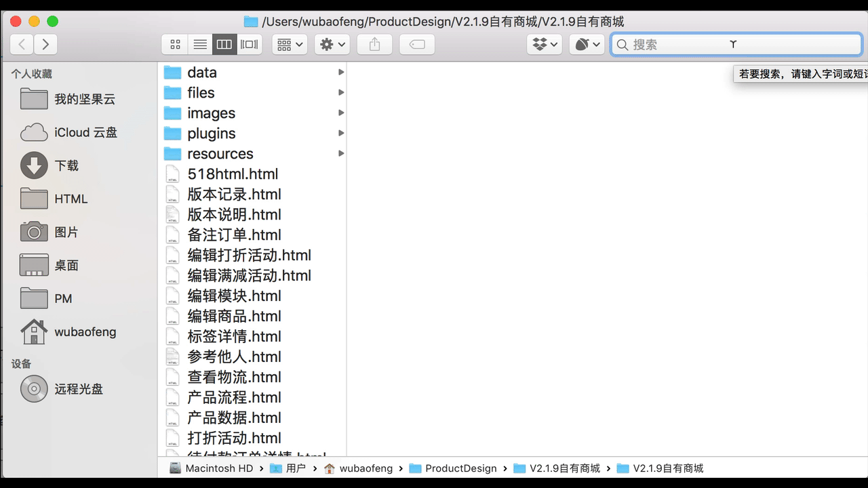Select the 下载 sidebar item
Viewport: 868px width, 488px height.
coord(68,165)
